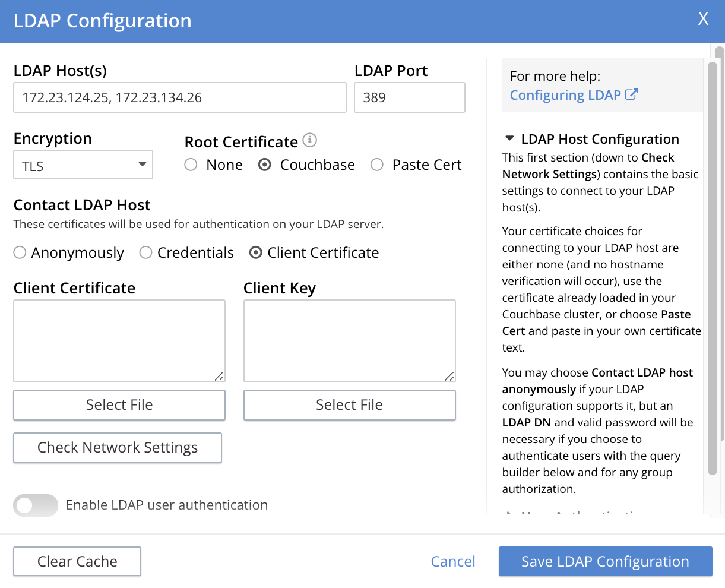Select Credentials authentication method
725x588 pixels.
pos(145,252)
